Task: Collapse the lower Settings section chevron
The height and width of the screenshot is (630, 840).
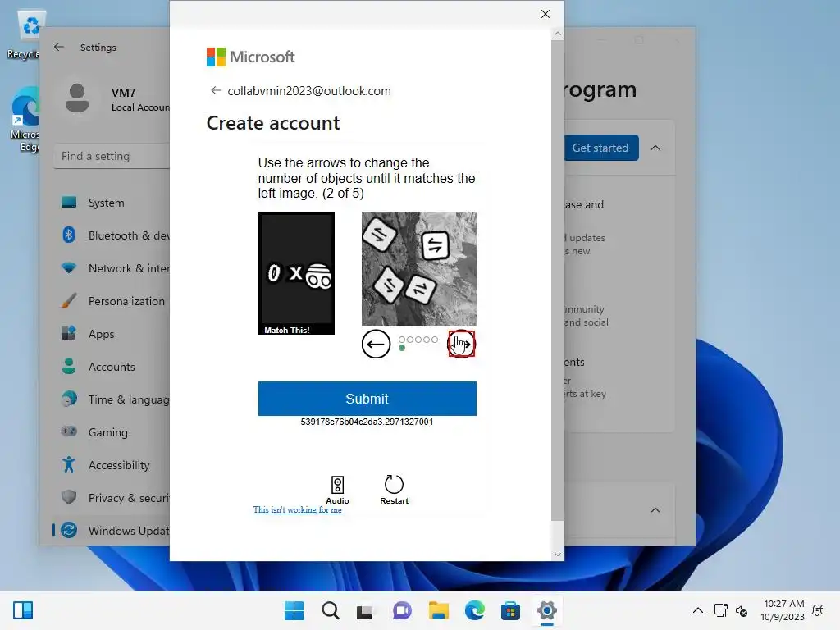Action: click(x=655, y=510)
